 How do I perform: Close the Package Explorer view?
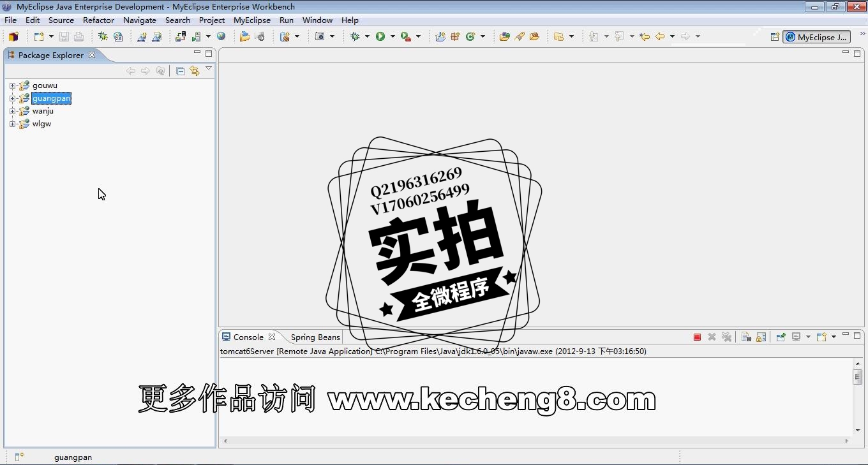pyautogui.click(x=92, y=55)
